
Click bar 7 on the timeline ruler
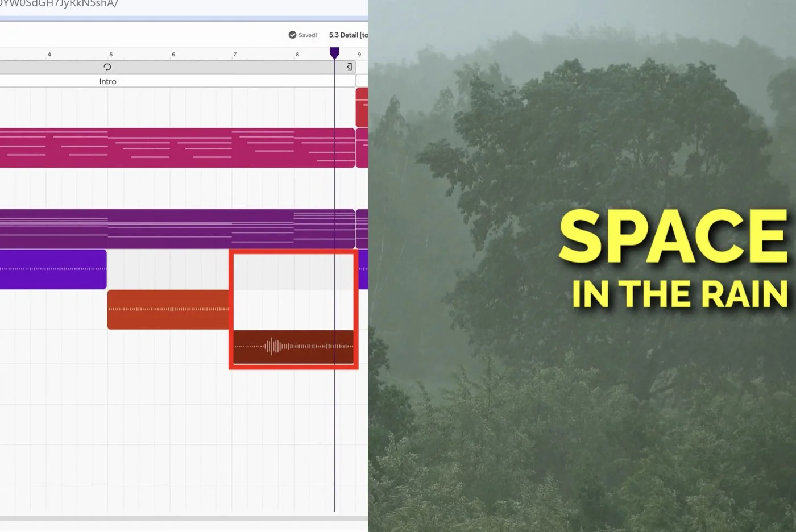pos(235,55)
